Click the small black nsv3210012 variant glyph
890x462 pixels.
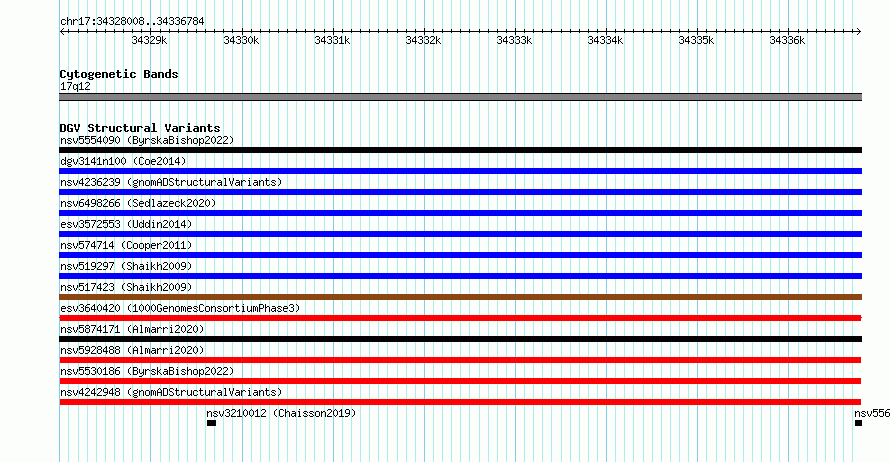tap(211, 423)
